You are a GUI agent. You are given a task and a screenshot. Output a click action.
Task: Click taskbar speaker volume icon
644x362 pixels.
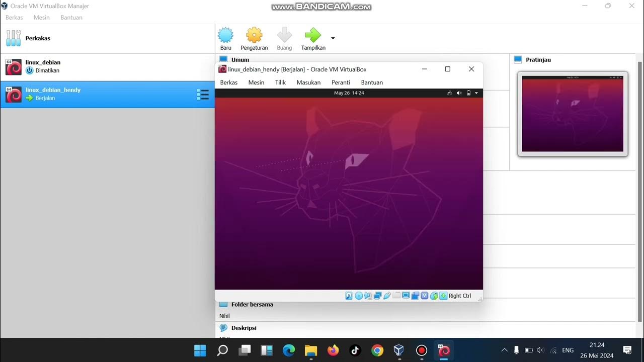(x=541, y=350)
